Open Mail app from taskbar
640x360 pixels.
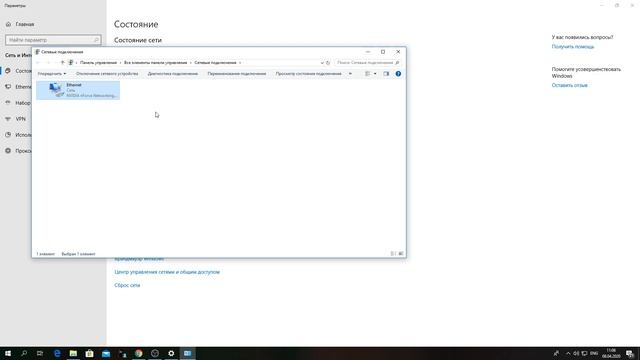coord(106,353)
